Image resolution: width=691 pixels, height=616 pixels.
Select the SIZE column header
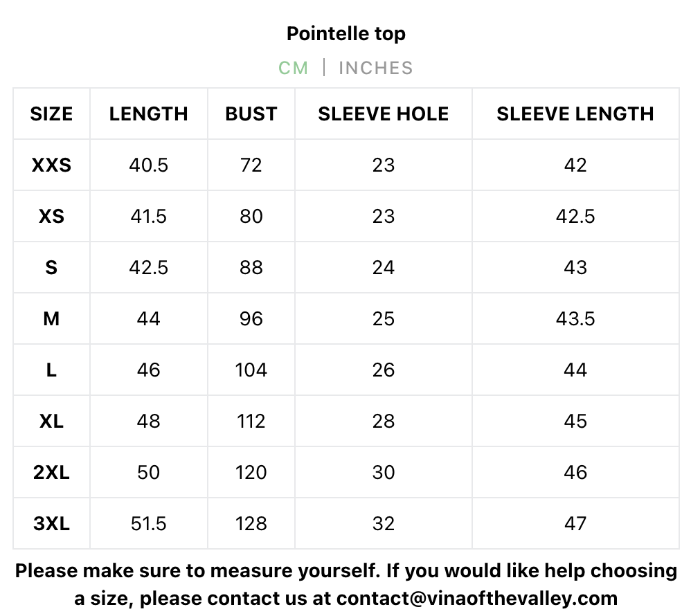coord(51,114)
